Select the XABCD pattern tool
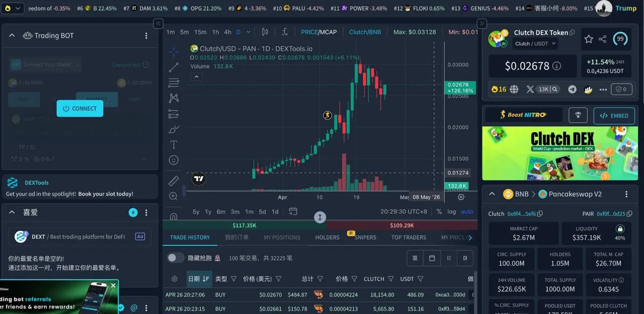Viewport: 644px width, 314px height. pos(174,98)
